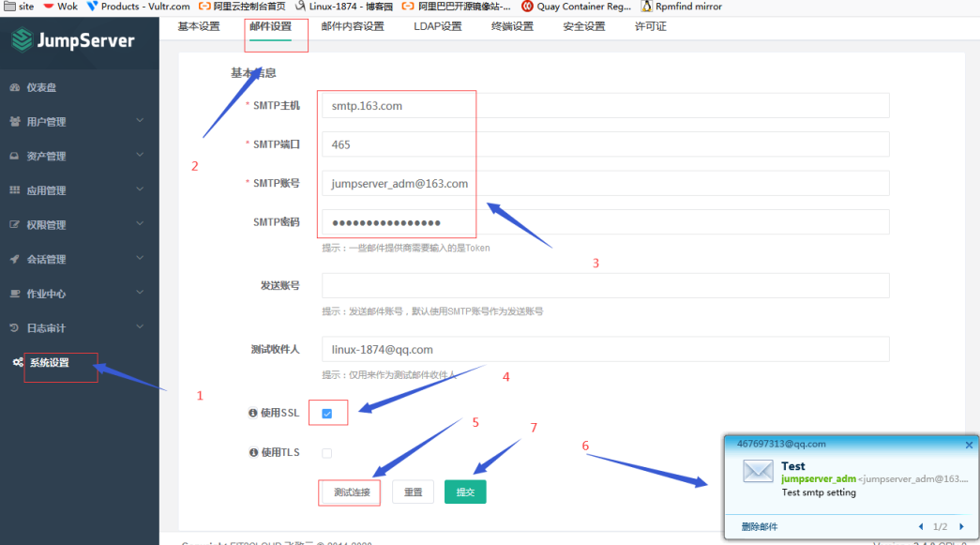The height and width of the screenshot is (545, 980).
Task: Click the 测试连接 button
Action: [x=352, y=492]
